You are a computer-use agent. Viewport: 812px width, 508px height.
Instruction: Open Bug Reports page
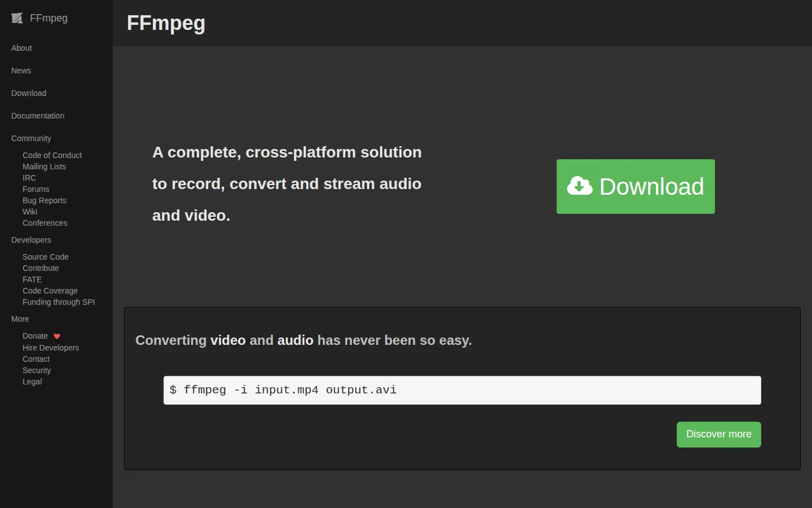click(x=45, y=200)
